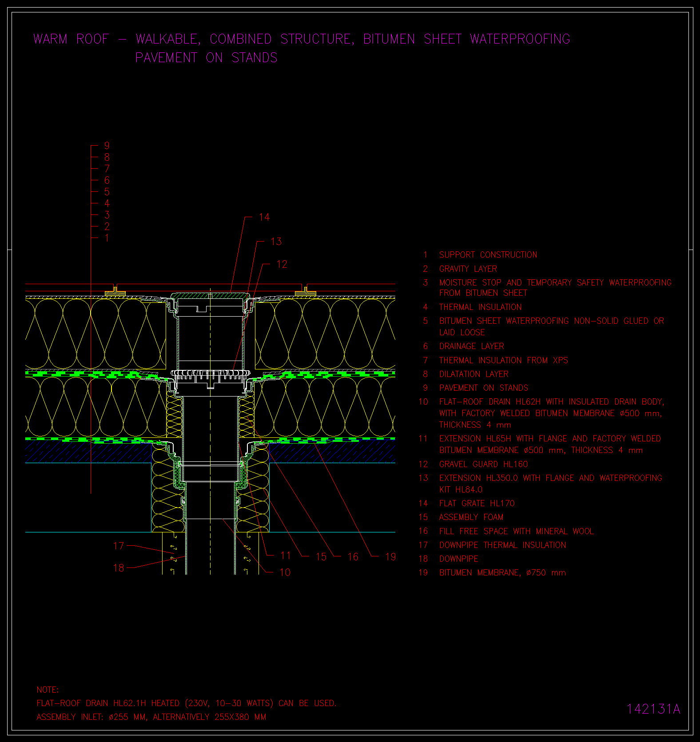Click callout label 13 above the drain
Image resolution: width=700 pixels, height=742 pixels.
pos(276,242)
